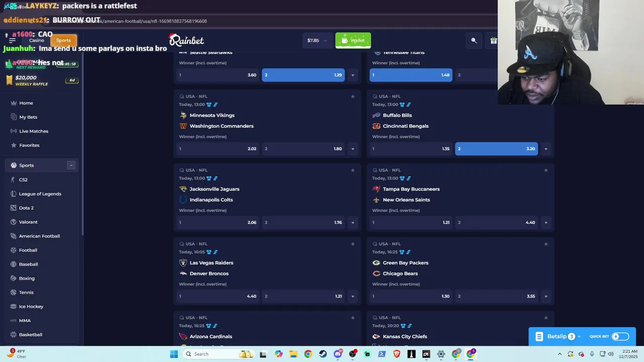644x362 pixels.
Task: Open the Windows Start menu
Action: pos(174,354)
